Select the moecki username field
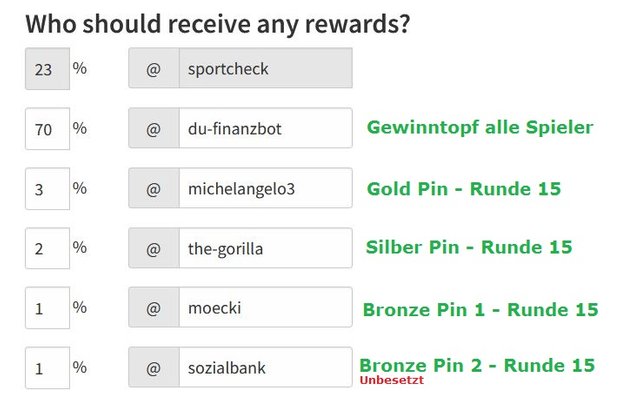Image resolution: width=640 pixels, height=399 pixels. (266, 308)
